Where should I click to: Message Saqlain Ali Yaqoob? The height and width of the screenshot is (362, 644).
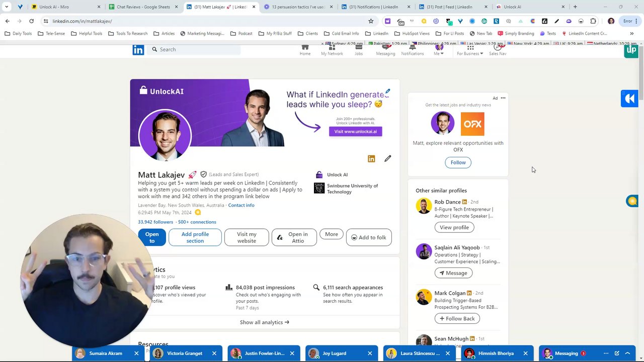click(454, 273)
